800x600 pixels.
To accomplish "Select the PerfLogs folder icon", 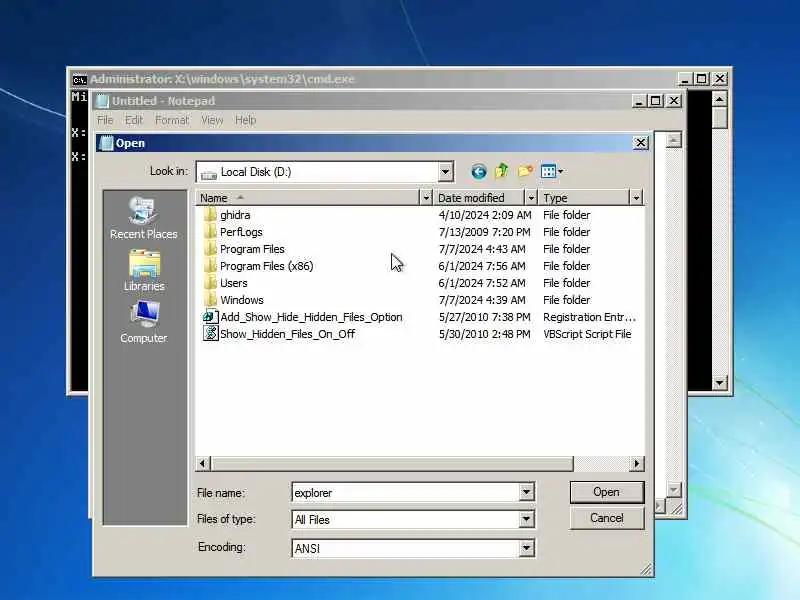I will click(210, 232).
